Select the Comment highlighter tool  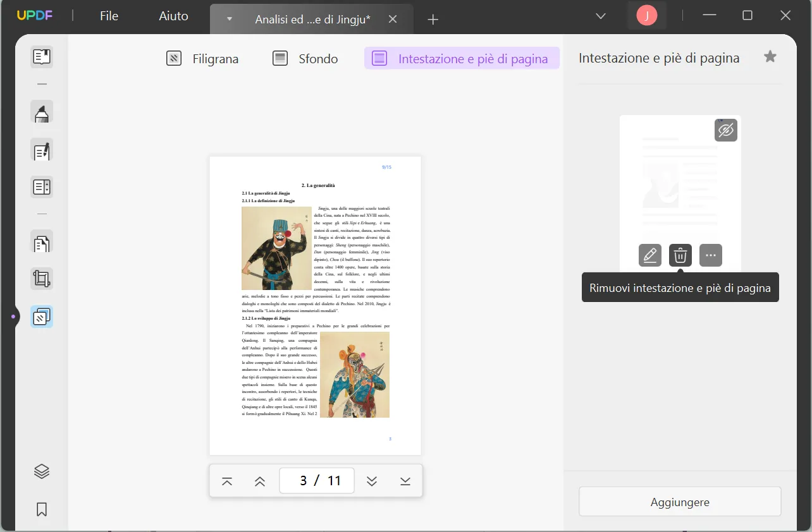pyautogui.click(x=42, y=112)
